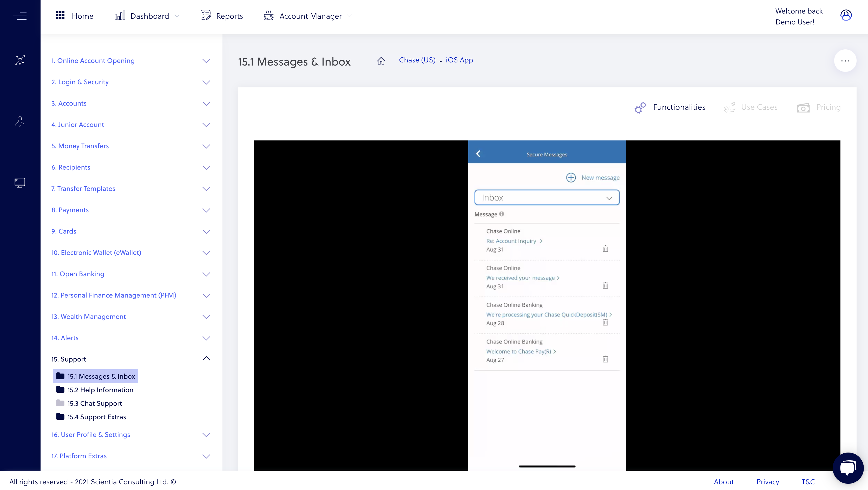868x490 pixels.
Task: Open Reports in top navigation
Action: pyautogui.click(x=229, y=16)
